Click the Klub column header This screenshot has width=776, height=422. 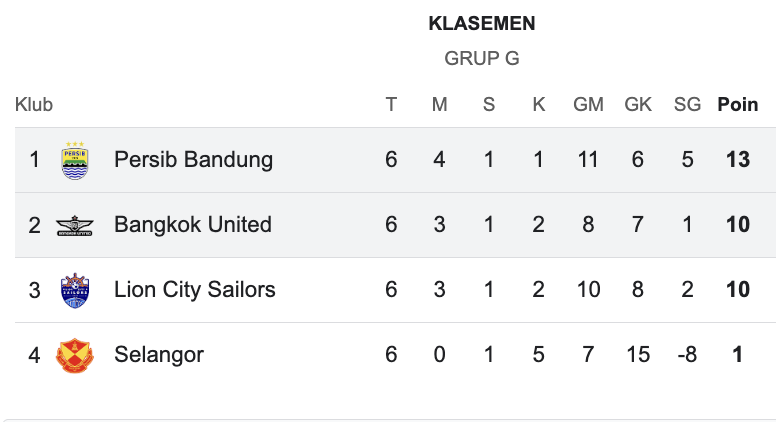[x=34, y=105]
